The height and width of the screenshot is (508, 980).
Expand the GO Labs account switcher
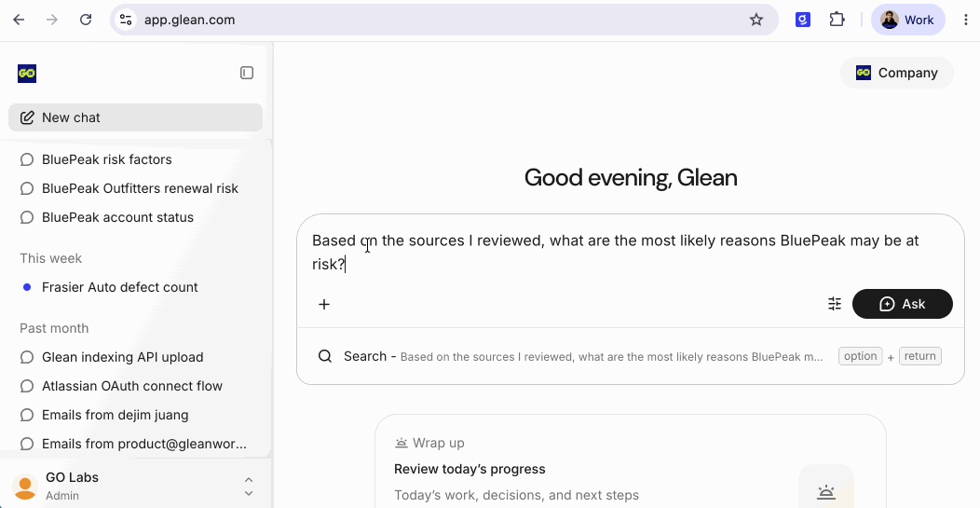pyautogui.click(x=248, y=487)
